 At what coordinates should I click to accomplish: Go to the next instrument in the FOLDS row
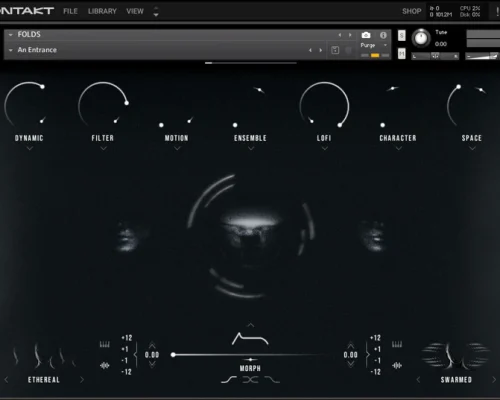coord(350,35)
